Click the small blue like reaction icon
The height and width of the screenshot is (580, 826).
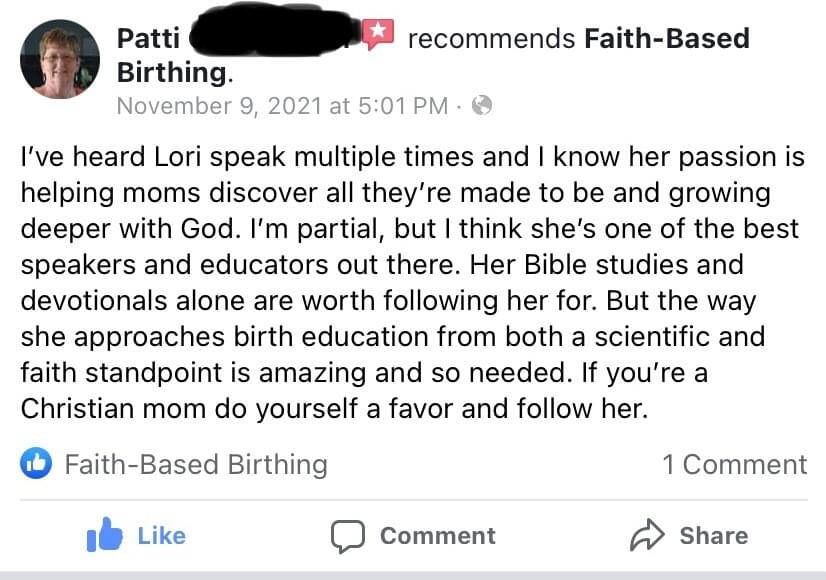pos(35,463)
